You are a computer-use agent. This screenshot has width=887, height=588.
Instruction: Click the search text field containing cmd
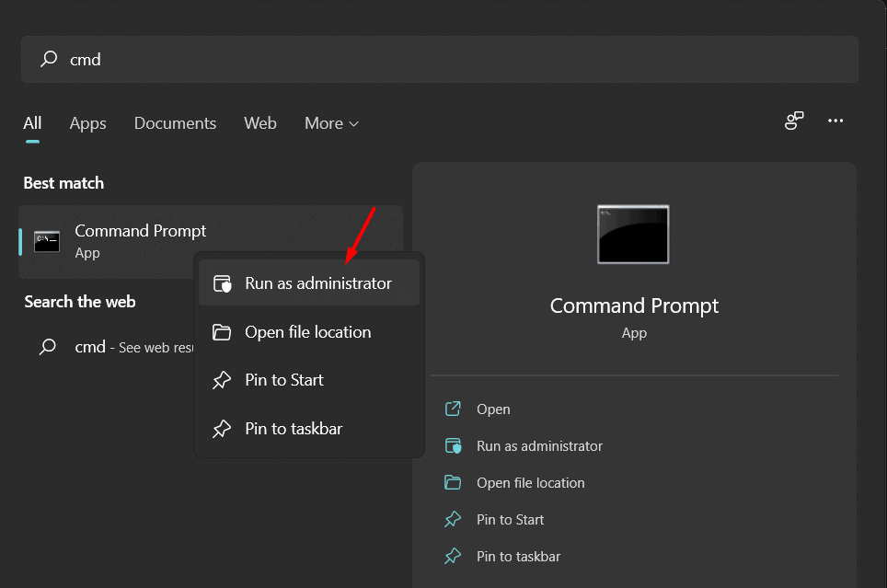[442, 60]
